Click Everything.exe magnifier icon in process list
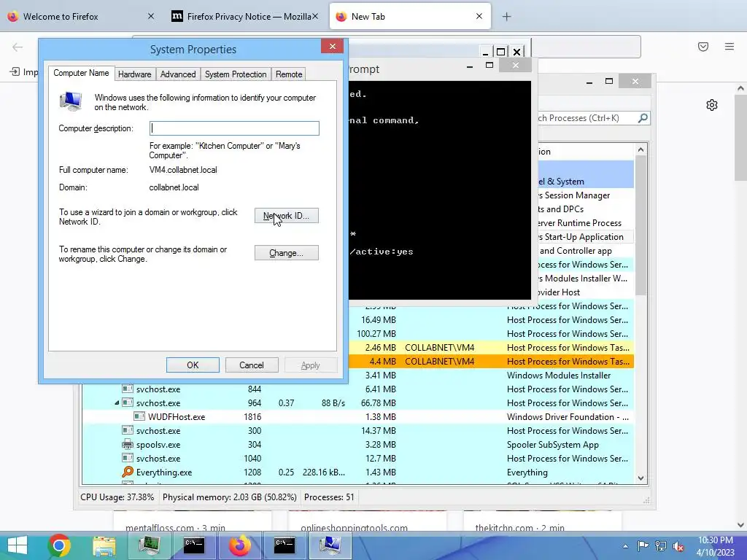747x560 pixels. click(127, 472)
